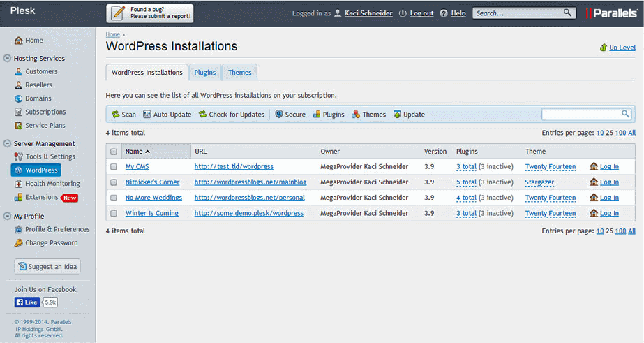Click the Home icon in sidebar

click(18, 41)
